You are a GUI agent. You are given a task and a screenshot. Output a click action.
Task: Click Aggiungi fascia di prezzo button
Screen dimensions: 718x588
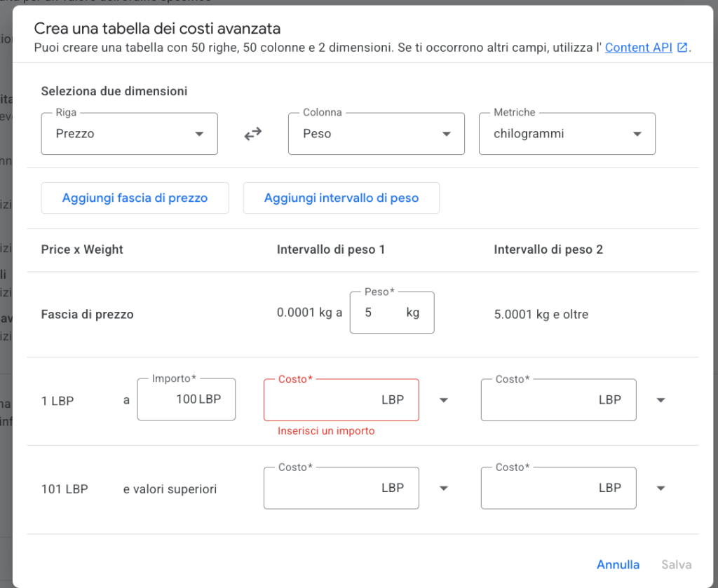click(135, 198)
